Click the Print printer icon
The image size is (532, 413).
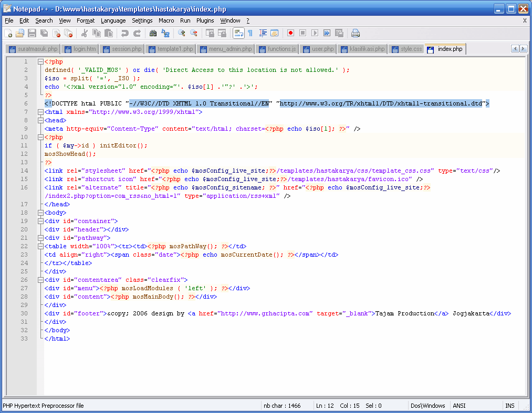point(355,33)
